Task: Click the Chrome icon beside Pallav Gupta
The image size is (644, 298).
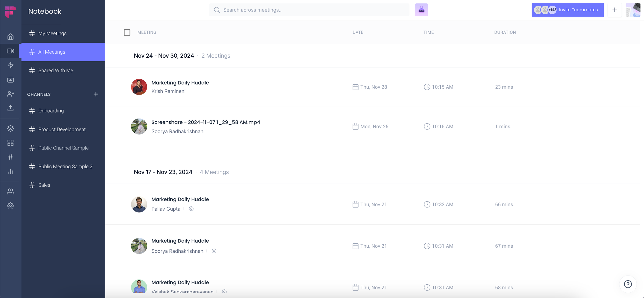Action: click(x=191, y=209)
